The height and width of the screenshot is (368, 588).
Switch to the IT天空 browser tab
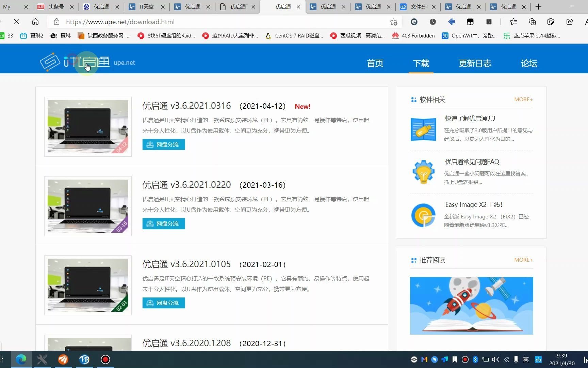(x=147, y=7)
